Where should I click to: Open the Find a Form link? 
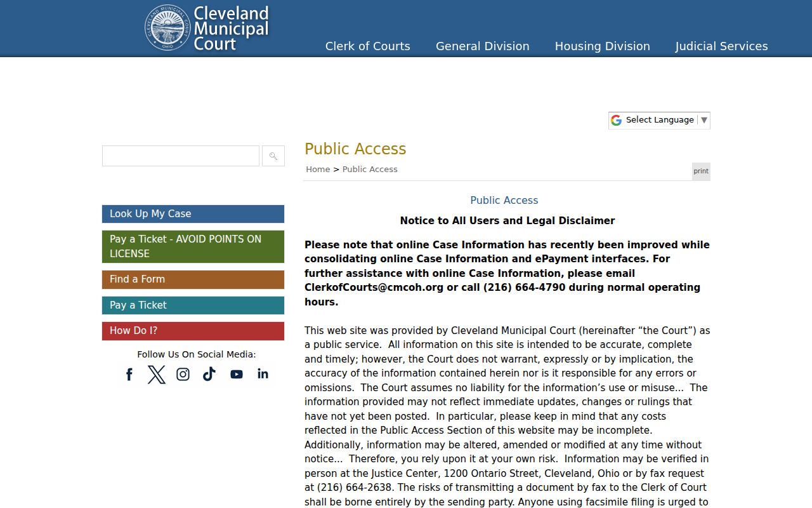(193, 279)
